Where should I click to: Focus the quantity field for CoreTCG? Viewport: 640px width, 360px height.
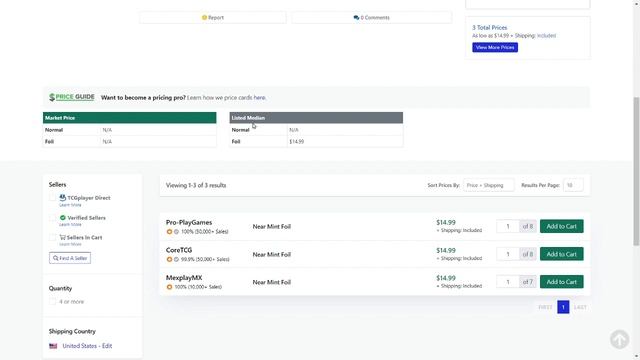click(x=508, y=254)
